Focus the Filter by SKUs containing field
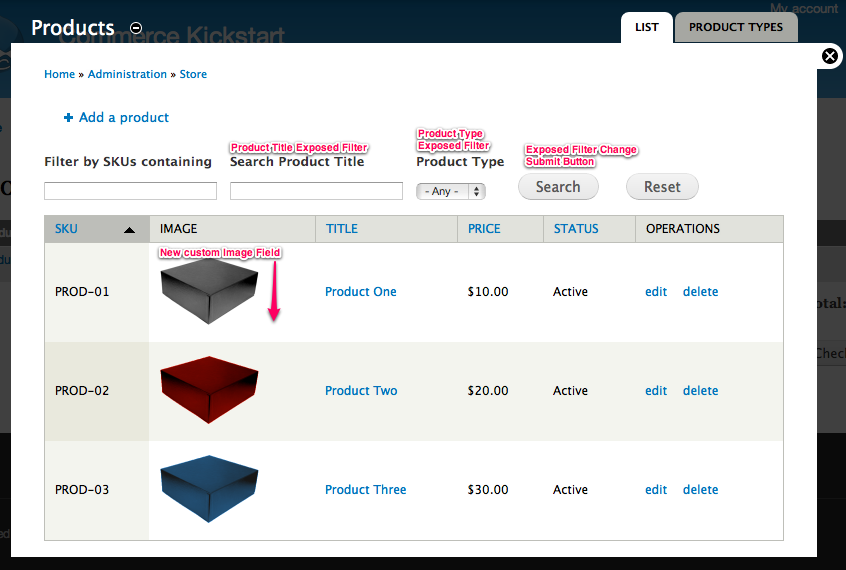The width and height of the screenshot is (846, 570). (131, 191)
